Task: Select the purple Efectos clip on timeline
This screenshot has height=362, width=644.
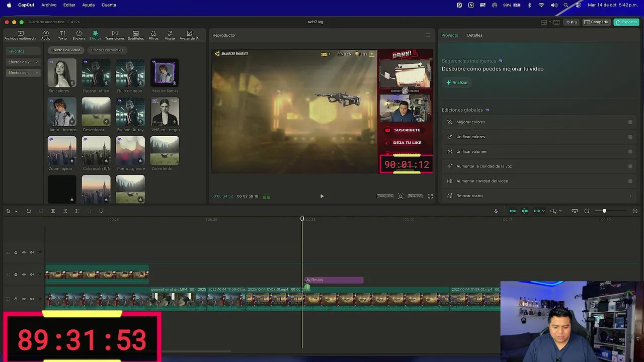Action: point(334,280)
